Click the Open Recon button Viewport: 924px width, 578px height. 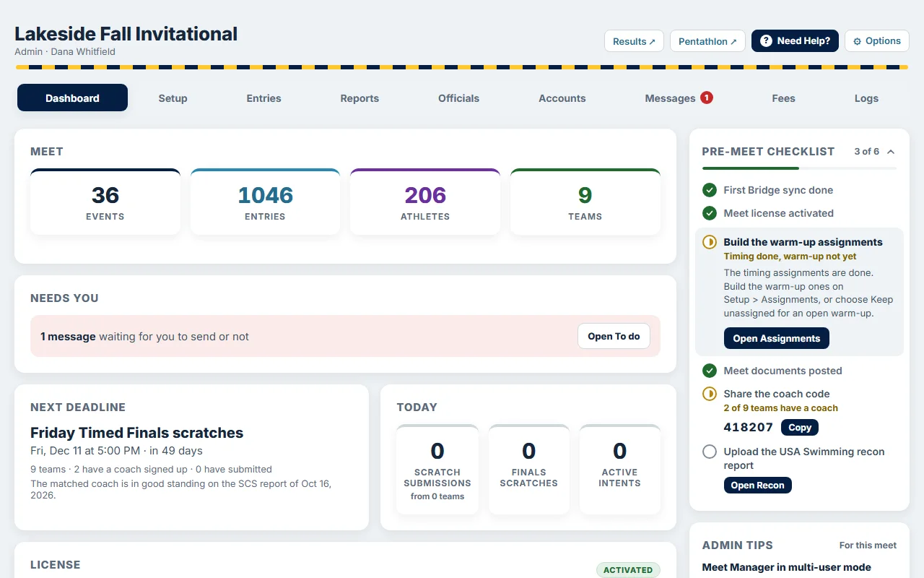[x=758, y=486]
